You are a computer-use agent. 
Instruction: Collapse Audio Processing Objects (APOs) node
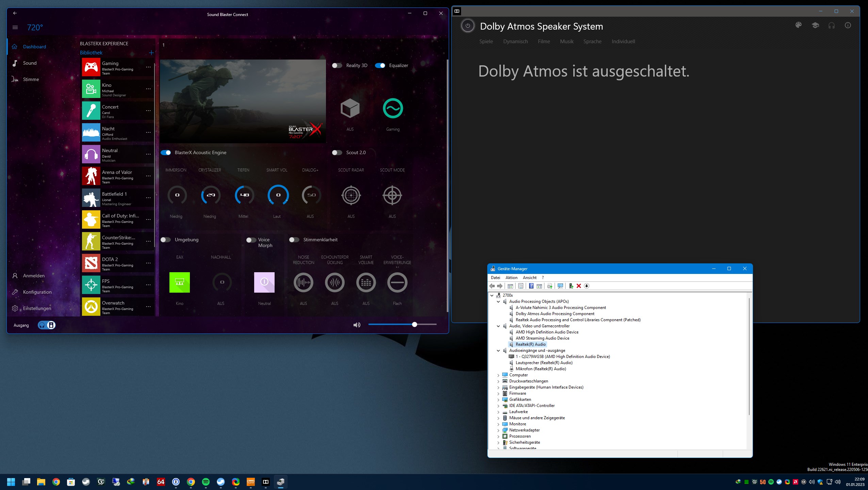pos(498,301)
